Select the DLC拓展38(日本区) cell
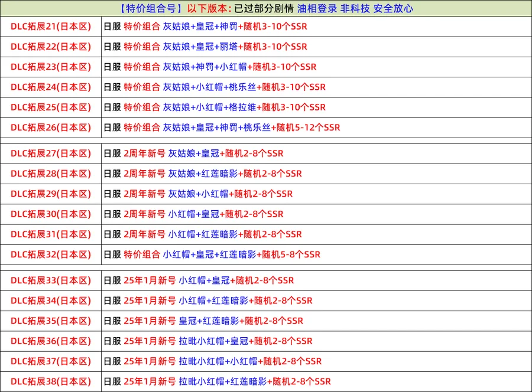532x392 pixels. pos(51,382)
